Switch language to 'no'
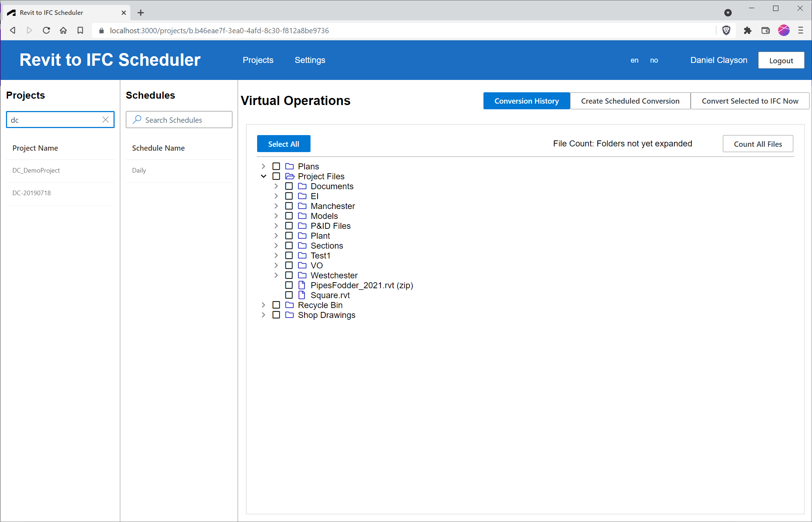The height and width of the screenshot is (522, 812). click(x=654, y=60)
